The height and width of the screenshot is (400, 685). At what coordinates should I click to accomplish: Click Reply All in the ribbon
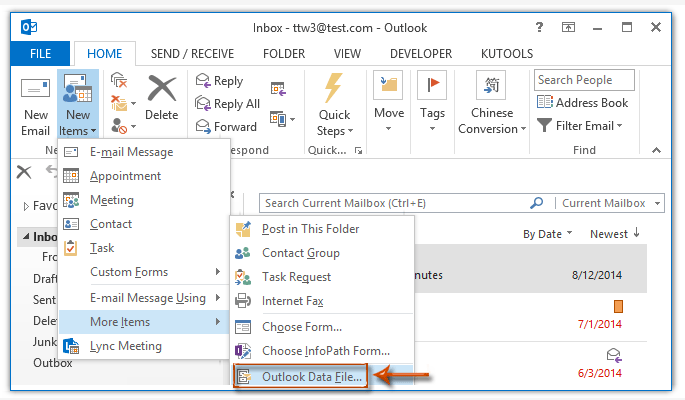(227, 104)
